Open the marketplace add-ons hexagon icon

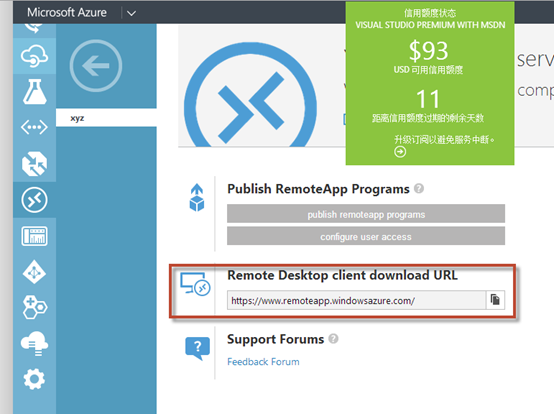click(x=34, y=307)
